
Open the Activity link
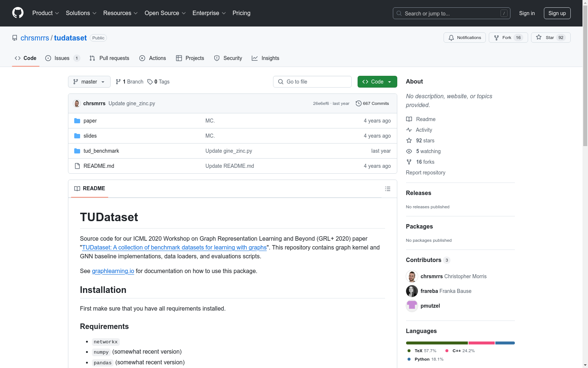click(419, 130)
